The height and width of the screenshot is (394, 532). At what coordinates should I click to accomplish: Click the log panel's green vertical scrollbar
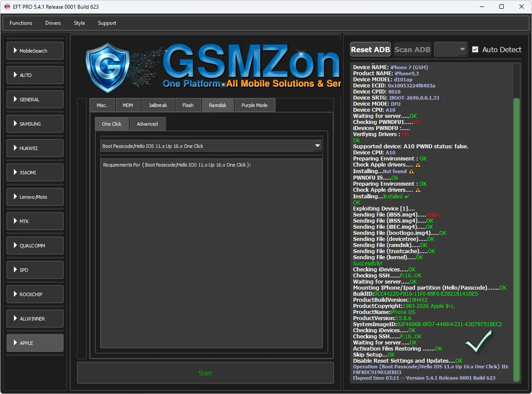(x=516, y=235)
